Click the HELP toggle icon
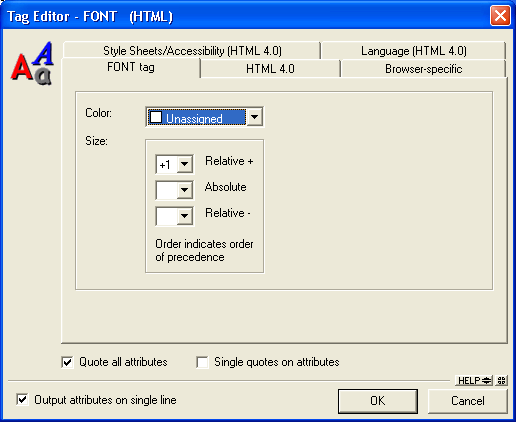This screenshot has height=422, width=516. [x=474, y=380]
